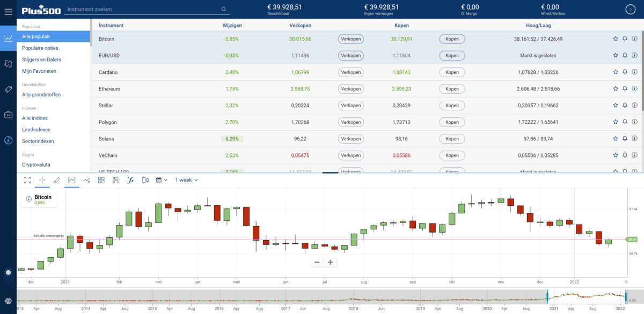Viewport: 644px width, 314px height.
Task: Click the right handle of timeline range
Action: (626, 295)
